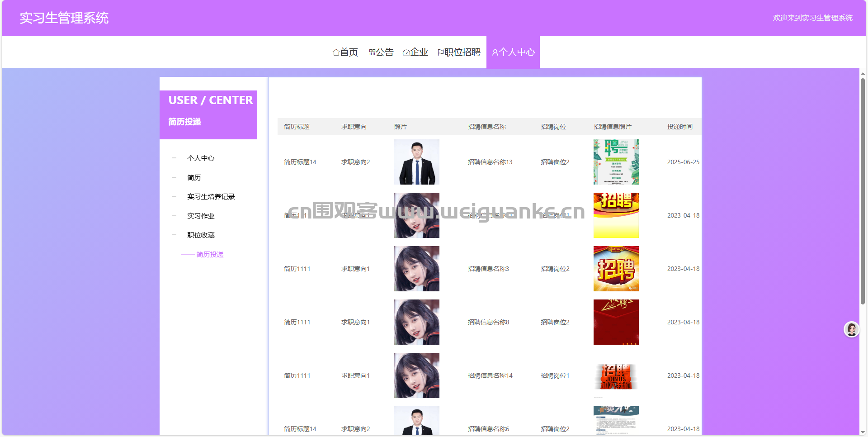Click 求职意向2 in the first row

[x=356, y=162]
